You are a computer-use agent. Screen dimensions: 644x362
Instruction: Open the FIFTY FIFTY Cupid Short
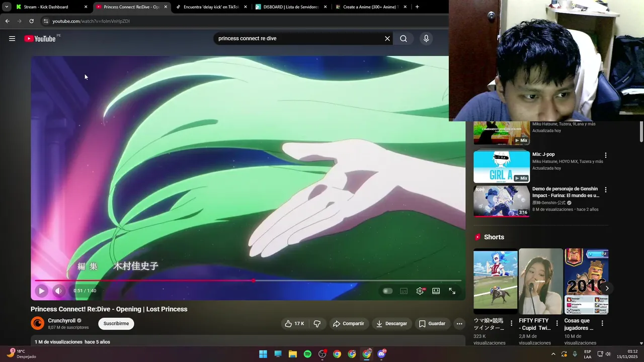coord(541,282)
